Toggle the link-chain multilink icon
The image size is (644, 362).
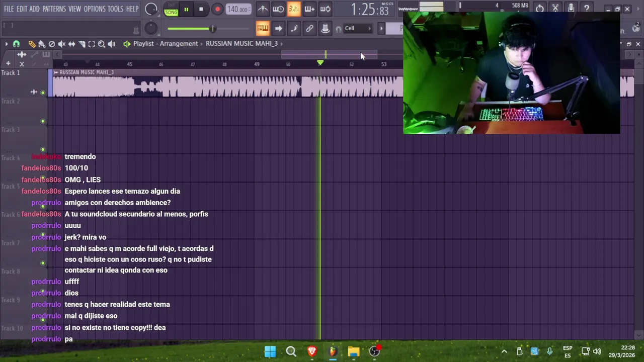(309, 28)
